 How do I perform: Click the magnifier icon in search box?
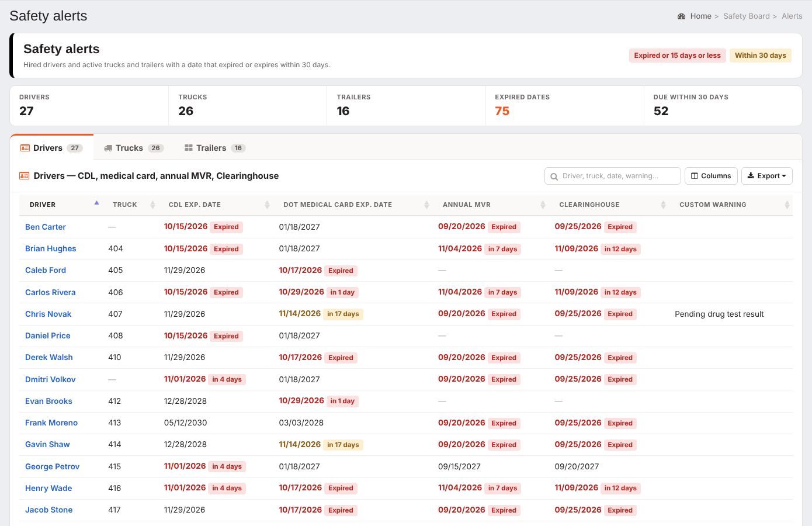tap(554, 177)
